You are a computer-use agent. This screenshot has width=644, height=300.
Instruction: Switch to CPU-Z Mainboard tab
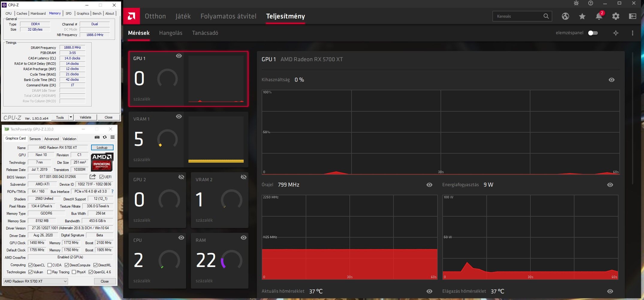(38, 13)
